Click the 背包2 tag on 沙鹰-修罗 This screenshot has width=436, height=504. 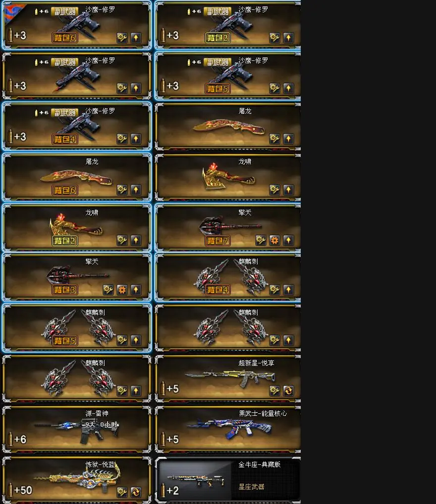(x=218, y=38)
